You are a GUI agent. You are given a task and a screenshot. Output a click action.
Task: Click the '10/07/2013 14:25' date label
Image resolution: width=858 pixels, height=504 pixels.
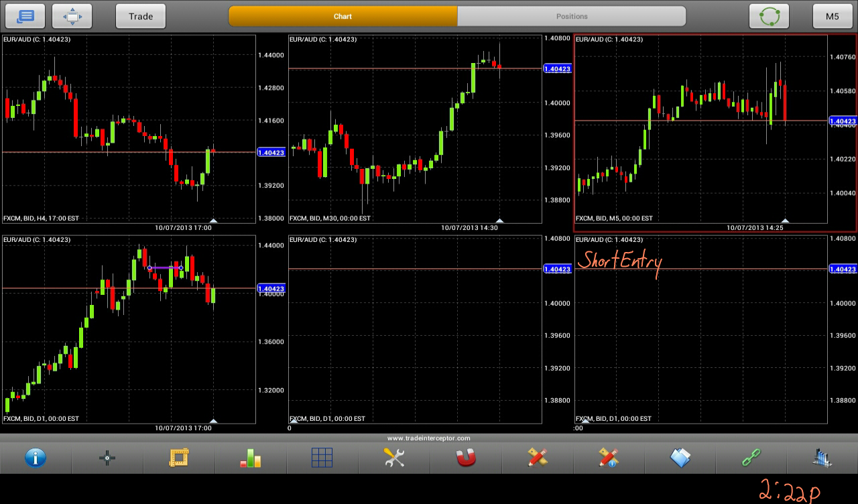[755, 228]
